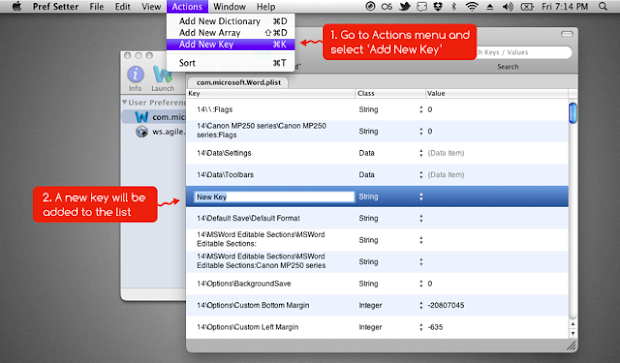Select the com.microsoft.Word.plist tab
Viewport: 620px width, 363px height.
click(238, 82)
